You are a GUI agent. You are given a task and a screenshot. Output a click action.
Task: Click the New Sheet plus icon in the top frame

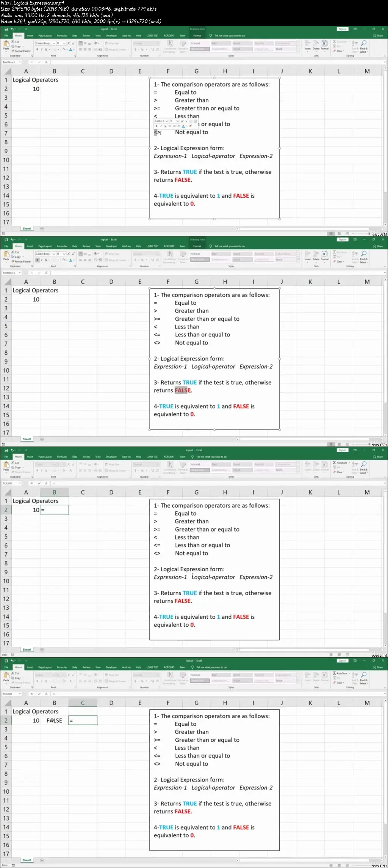[x=42, y=229]
